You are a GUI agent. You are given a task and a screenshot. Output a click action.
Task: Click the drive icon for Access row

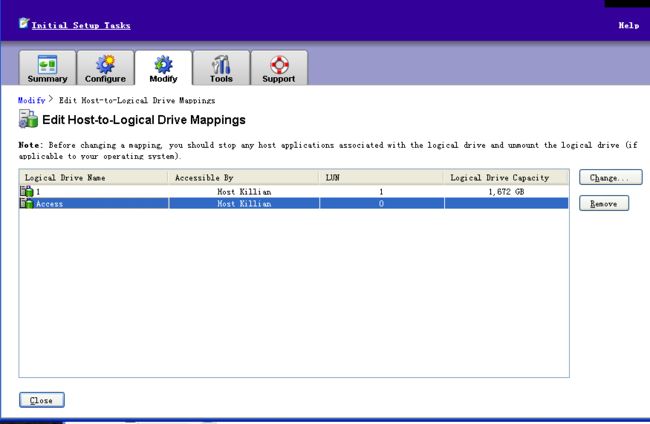27,203
